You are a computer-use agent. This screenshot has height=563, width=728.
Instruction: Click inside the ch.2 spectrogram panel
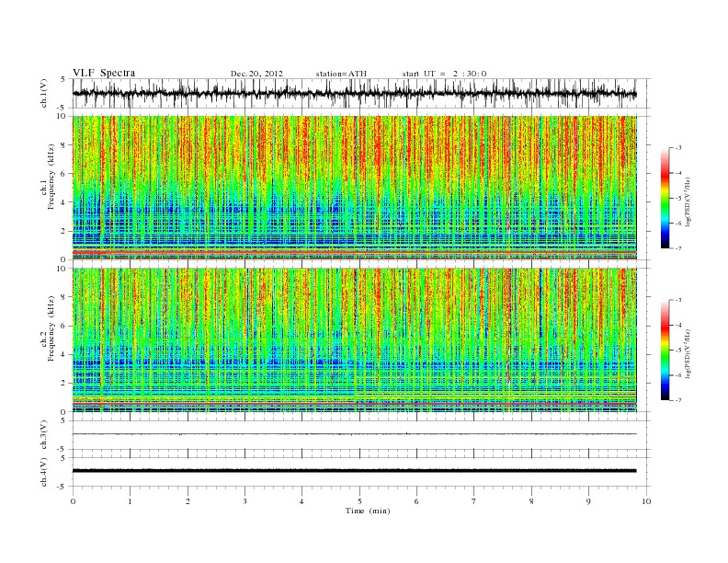354,340
